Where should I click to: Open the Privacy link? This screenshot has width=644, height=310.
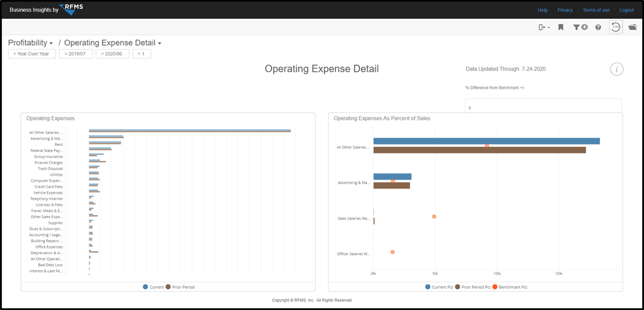coord(565,10)
